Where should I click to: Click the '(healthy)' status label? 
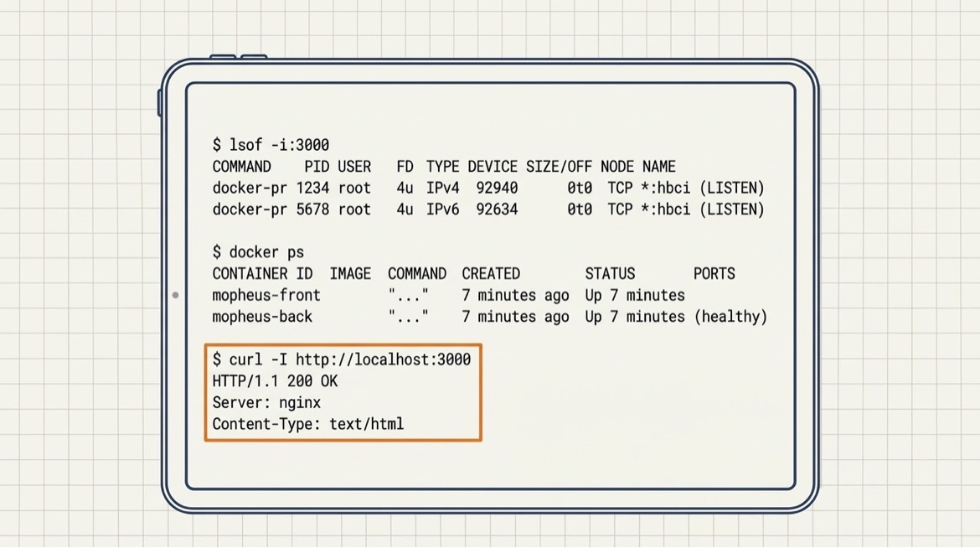click(730, 317)
